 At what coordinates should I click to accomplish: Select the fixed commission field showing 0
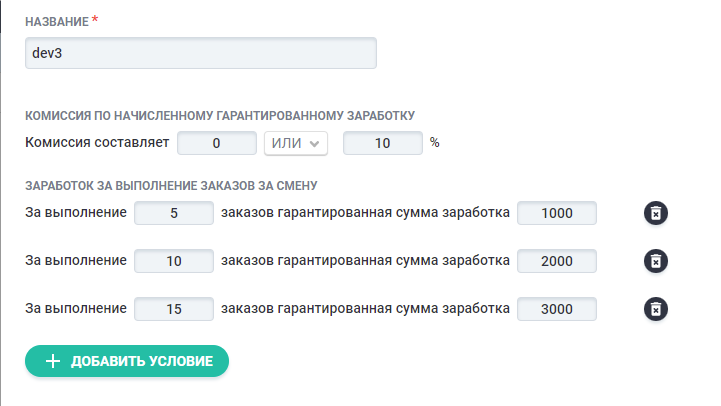pyautogui.click(x=217, y=143)
